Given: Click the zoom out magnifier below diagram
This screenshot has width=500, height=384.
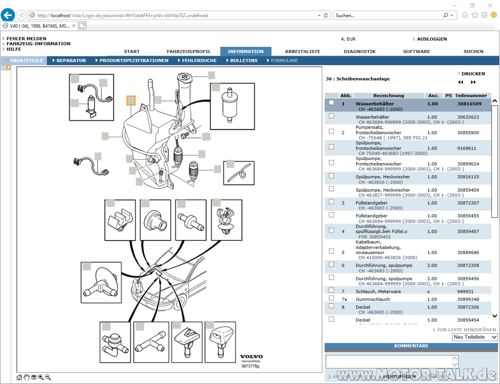Looking at the screenshot, I should pos(48,377).
